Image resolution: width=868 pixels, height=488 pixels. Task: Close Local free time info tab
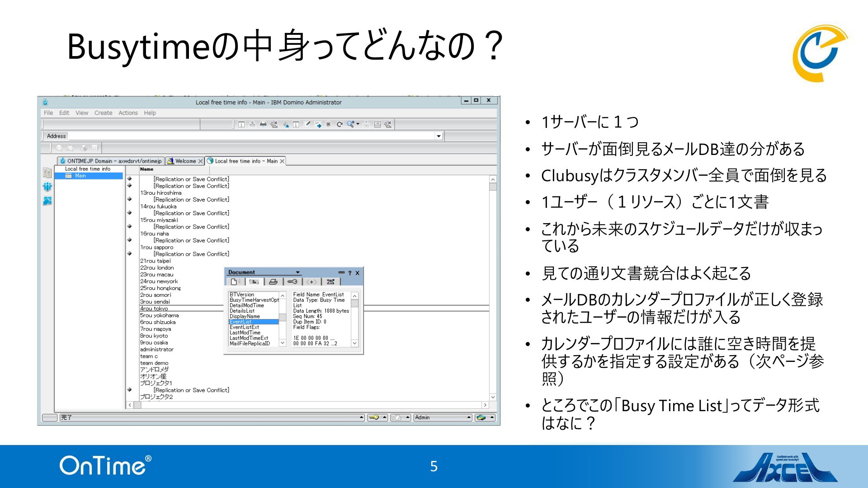[x=282, y=161]
